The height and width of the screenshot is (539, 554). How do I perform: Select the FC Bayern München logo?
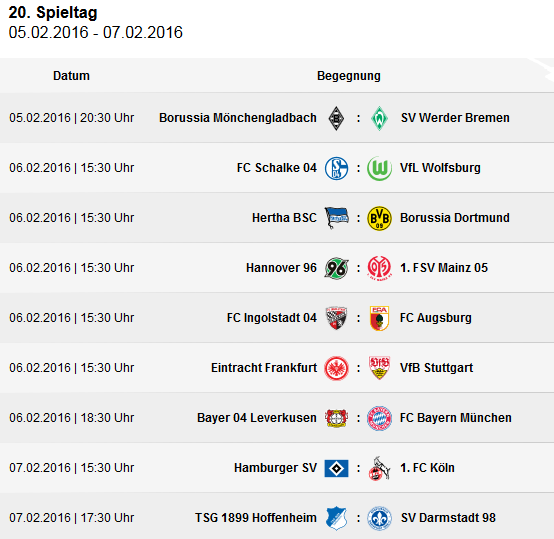click(x=379, y=418)
